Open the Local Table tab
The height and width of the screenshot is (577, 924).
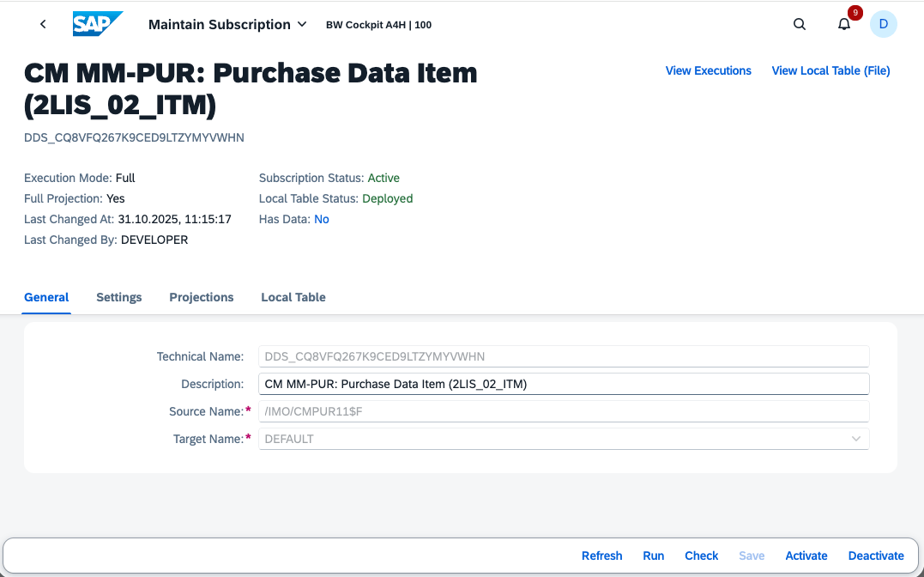[293, 297]
